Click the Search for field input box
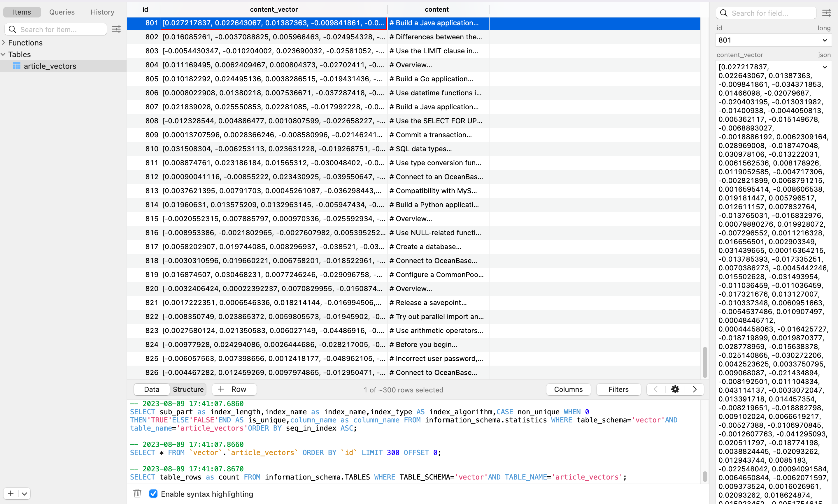This screenshot has width=838, height=504. [768, 13]
